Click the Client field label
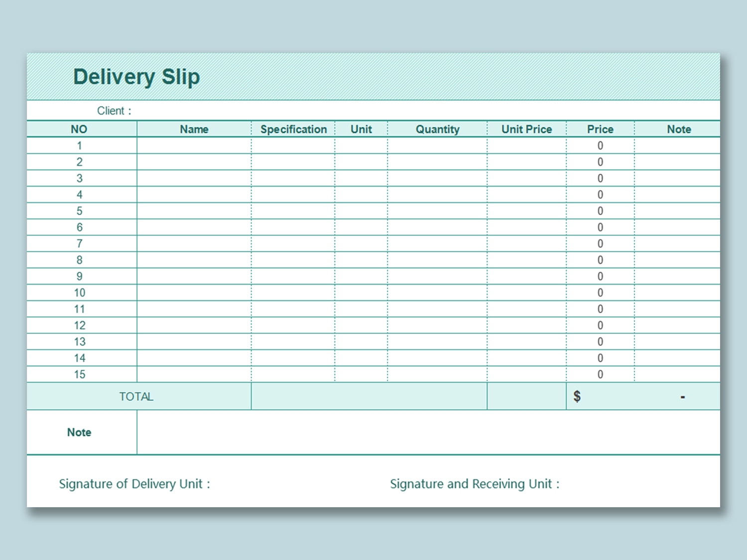Screen dimensions: 747x560 pyautogui.click(x=114, y=111)
